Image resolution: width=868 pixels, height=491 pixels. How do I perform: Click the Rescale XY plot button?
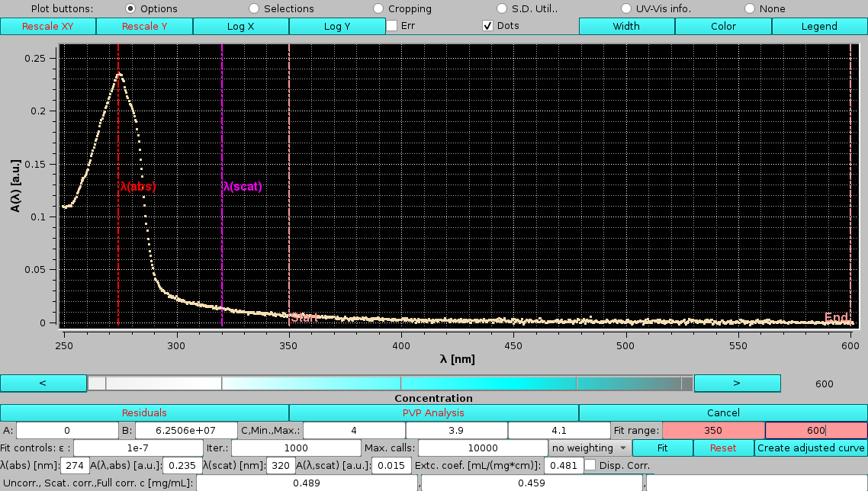pyautogui.click(x=47, y=25)
